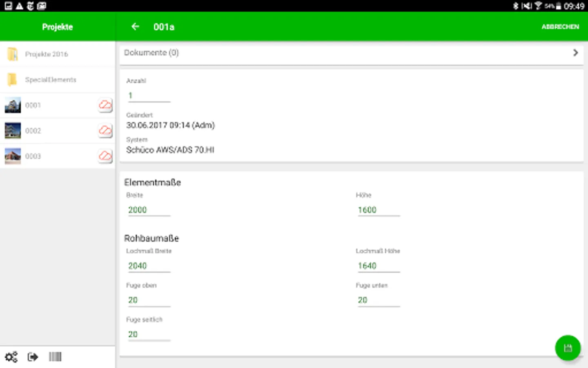Edit the Breite field value 2000
Screen dimensions: 588x368
click(x=149, y=210)
